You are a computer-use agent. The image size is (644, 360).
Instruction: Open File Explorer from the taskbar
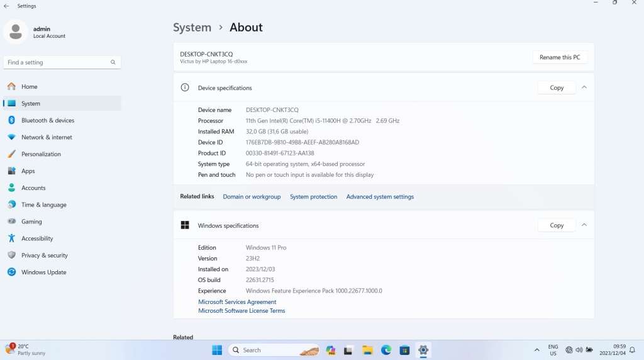click(x=368, y=350)
